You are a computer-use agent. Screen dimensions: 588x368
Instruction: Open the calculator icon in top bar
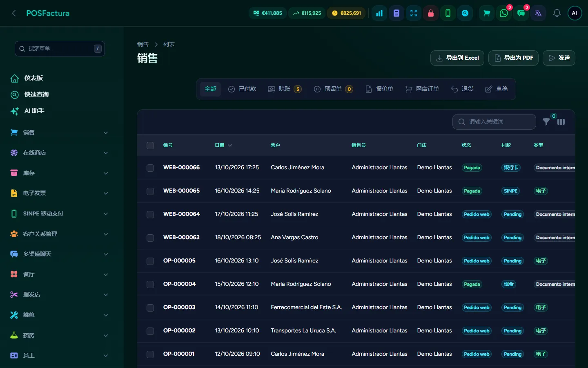[396, 13]
